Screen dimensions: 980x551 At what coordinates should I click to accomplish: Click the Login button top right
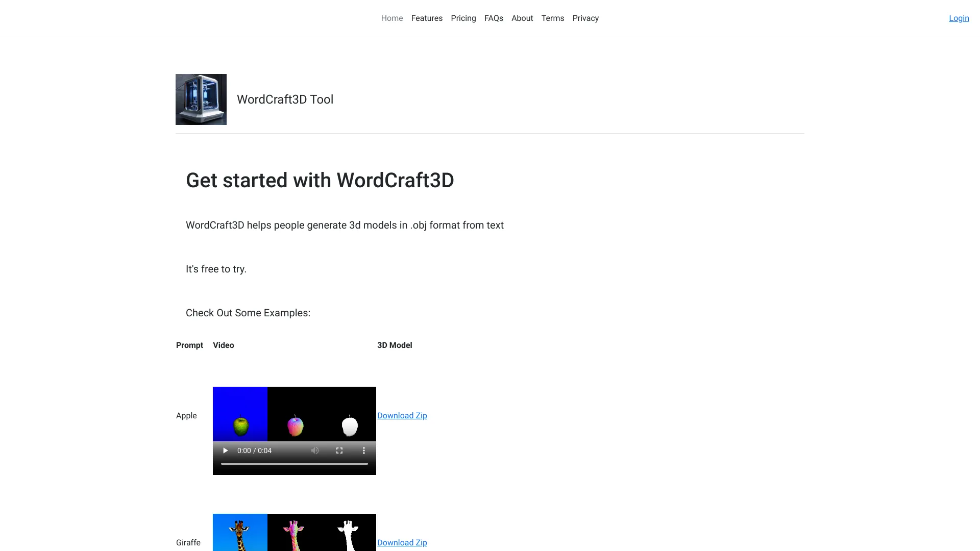(x=959, y=18)
